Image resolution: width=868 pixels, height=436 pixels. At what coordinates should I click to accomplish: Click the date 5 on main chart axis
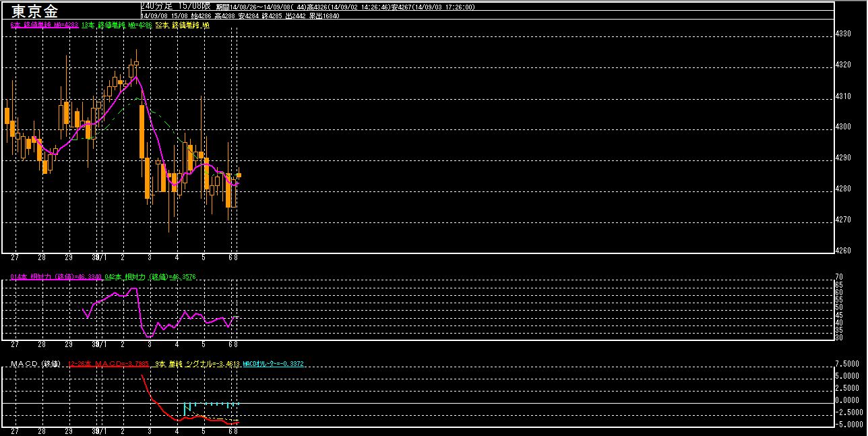(x=204, y=258)
